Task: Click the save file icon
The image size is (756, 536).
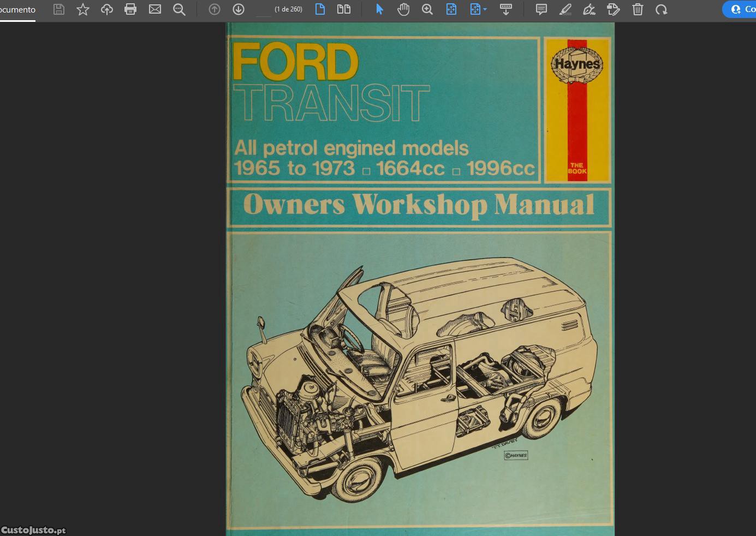Action: click(x=59, y=9)
